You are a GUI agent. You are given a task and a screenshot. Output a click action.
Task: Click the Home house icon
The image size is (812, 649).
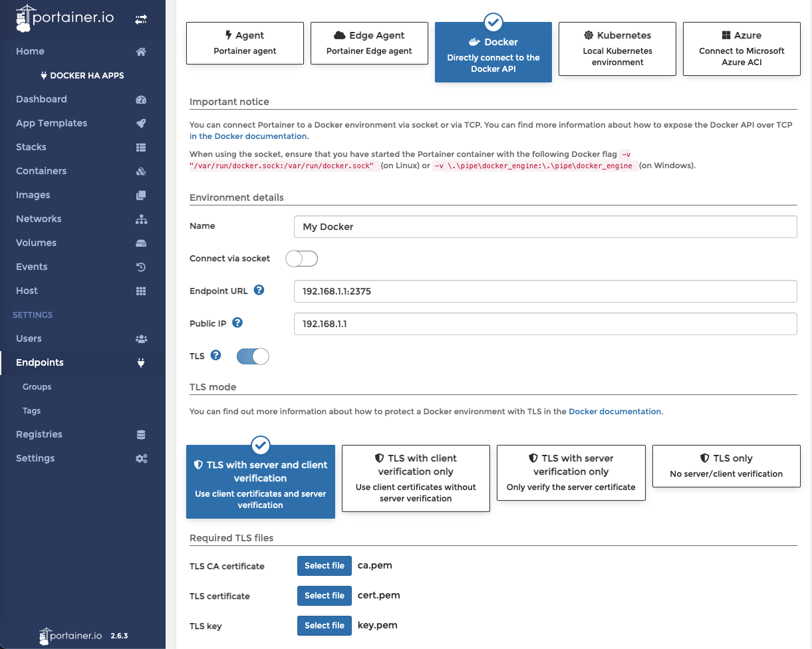[140, 52]
